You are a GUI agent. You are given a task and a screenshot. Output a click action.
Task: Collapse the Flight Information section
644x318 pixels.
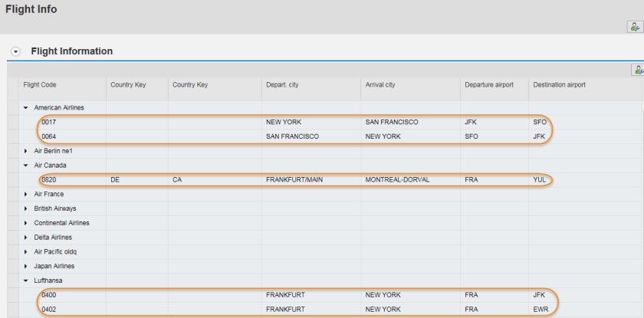[15, 51]
